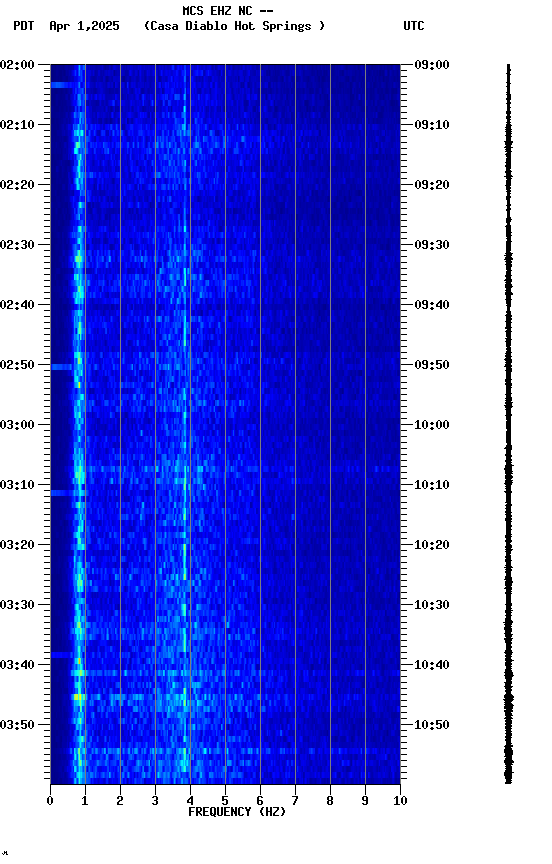Click the 10:00 UTC time label
Viewport: 552px width, 864px height.
(x=432, y=425)
